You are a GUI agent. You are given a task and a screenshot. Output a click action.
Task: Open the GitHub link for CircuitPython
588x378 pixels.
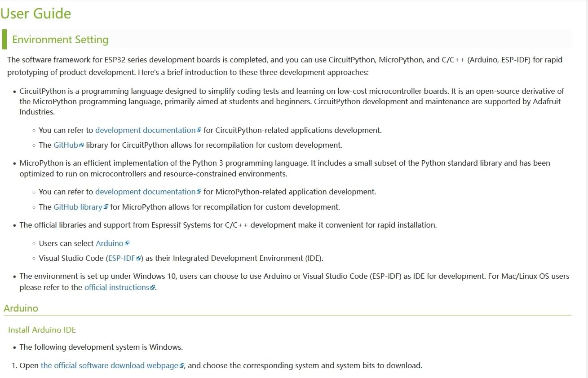coord(66,145)
